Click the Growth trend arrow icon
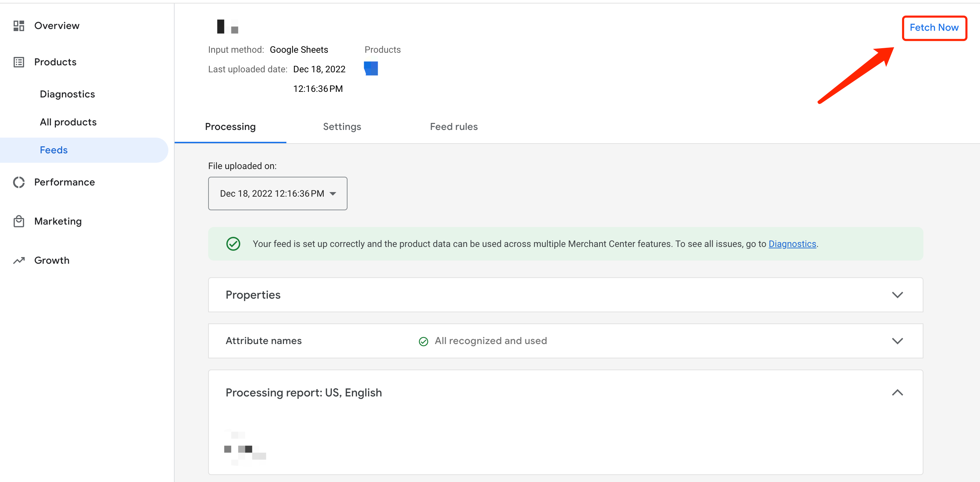The image size is (980, 482). click(x=19, y=260)
